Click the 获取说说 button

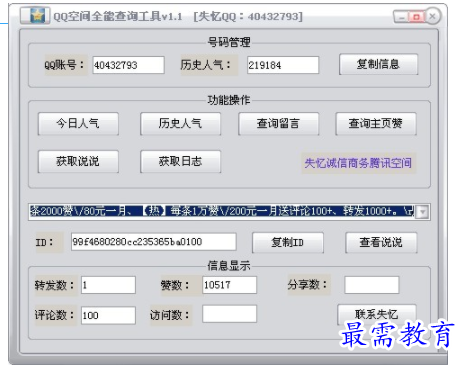click(x=78, y=162)
